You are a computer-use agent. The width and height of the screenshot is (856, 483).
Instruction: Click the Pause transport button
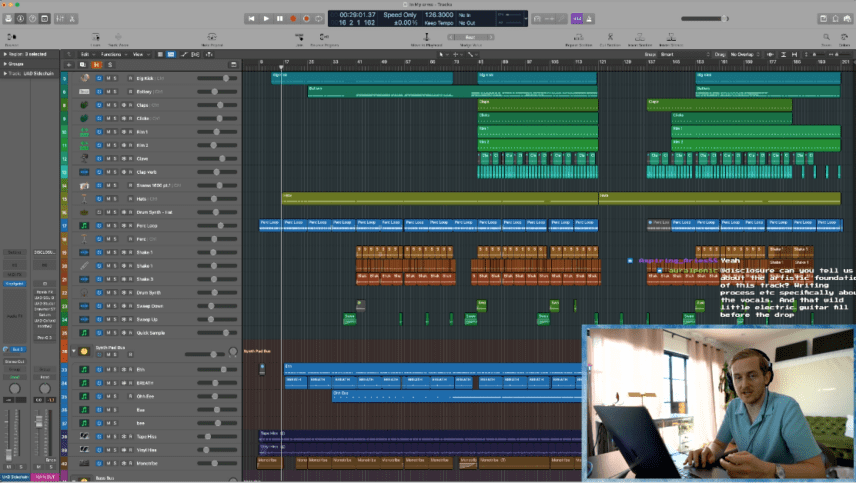[280, 19]
